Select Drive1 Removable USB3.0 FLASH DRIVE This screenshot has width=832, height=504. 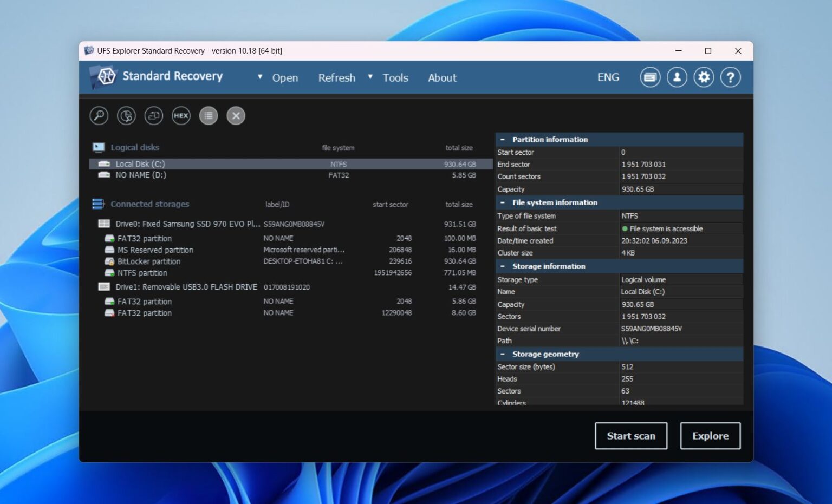(291, 287)
